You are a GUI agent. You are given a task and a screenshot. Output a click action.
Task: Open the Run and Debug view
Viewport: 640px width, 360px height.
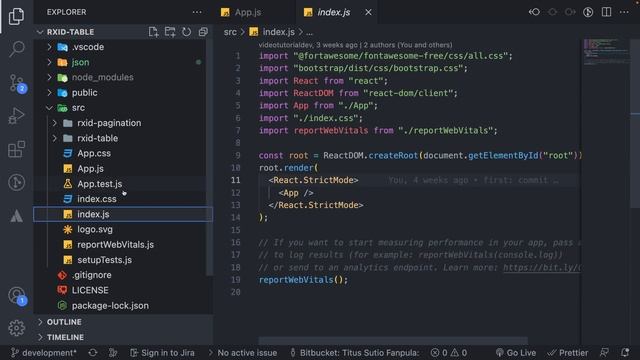coord(16,116)
